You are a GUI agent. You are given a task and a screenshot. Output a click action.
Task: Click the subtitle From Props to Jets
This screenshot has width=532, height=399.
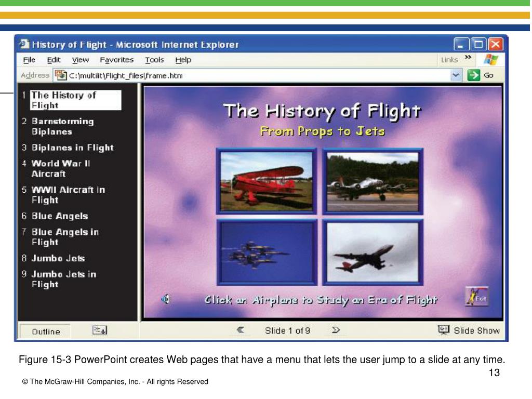(322, 131)
